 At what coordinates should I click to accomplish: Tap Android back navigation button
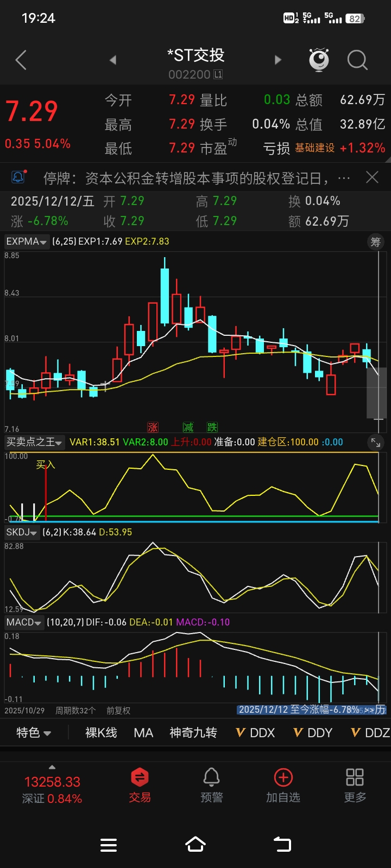282,845
